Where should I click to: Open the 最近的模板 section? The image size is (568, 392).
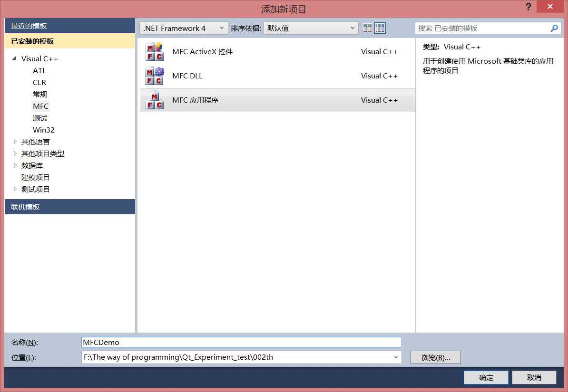pos(70,26)
